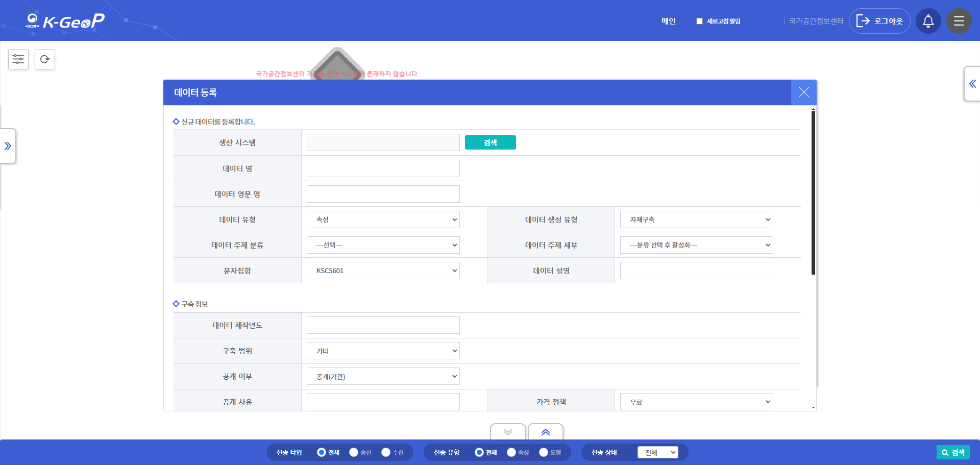Click the 데이터 명 input field

[x=383, y=168]
